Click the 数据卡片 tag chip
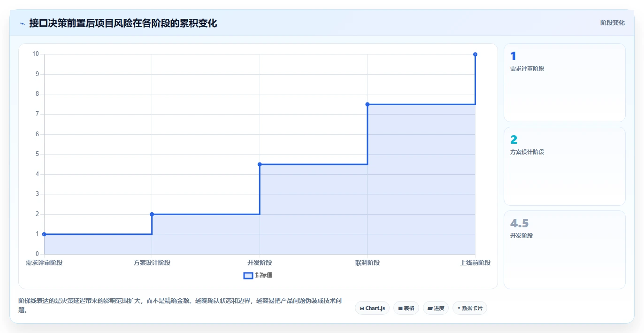The height and width of the screenshot is (333, 644). click(470, 308)
